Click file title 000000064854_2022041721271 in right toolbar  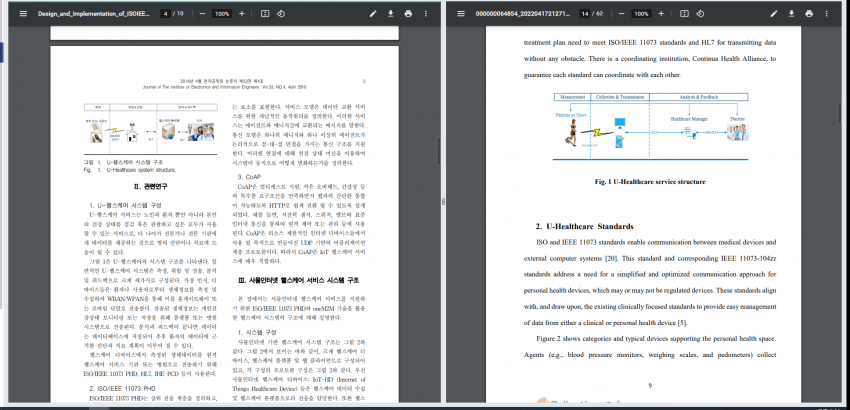click(523, 14)
